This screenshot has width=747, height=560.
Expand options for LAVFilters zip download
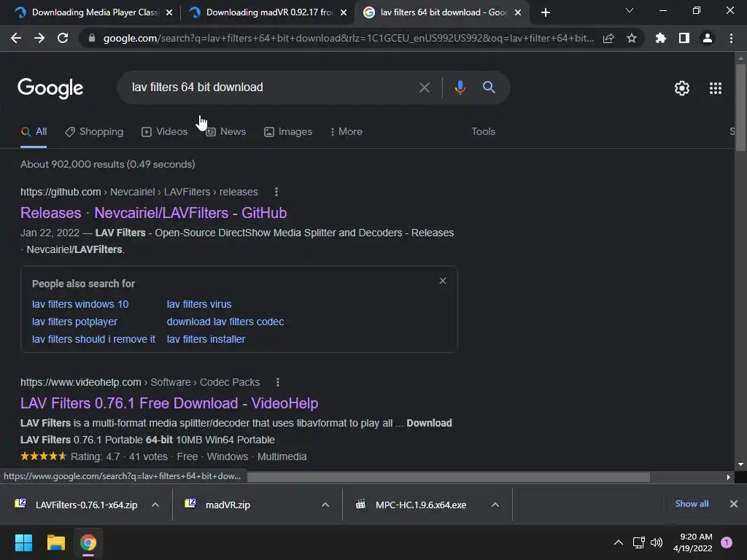click(155, 505)
